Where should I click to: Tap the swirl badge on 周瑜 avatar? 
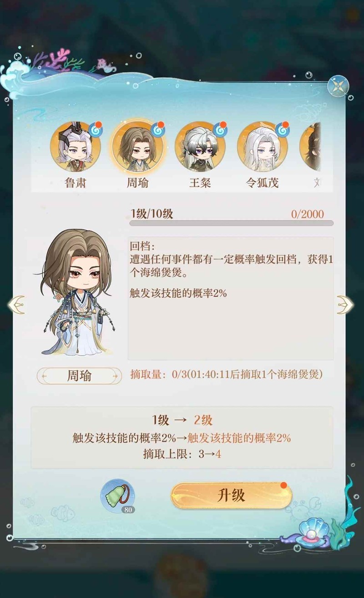click(157, 129)
